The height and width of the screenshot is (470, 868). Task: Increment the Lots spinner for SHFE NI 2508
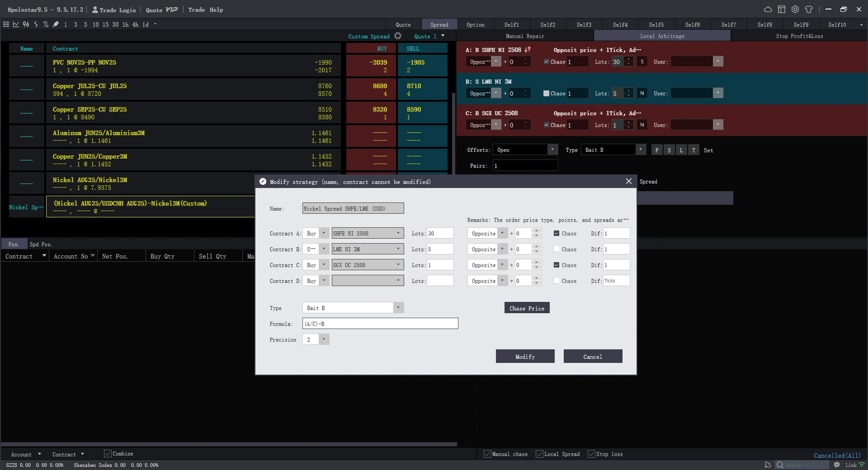628,59
